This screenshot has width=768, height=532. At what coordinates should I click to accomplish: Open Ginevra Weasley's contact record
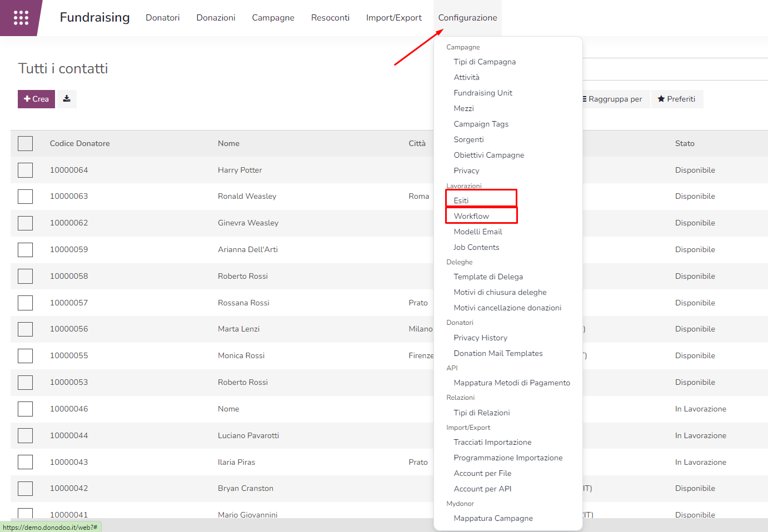tap(248, 223)
